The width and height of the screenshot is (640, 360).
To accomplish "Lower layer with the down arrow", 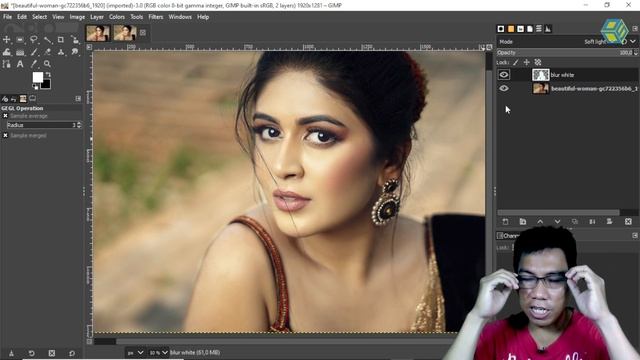I will (x=557, y=221).
